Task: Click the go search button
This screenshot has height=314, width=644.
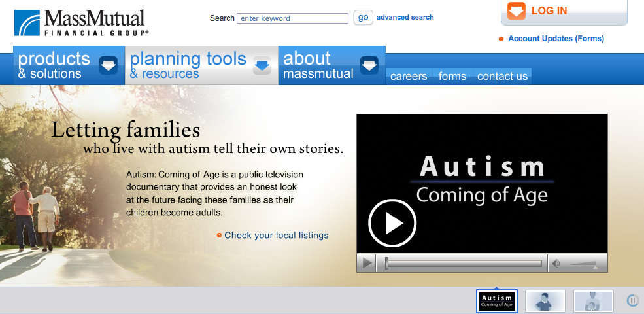Action: pos(363,18)
